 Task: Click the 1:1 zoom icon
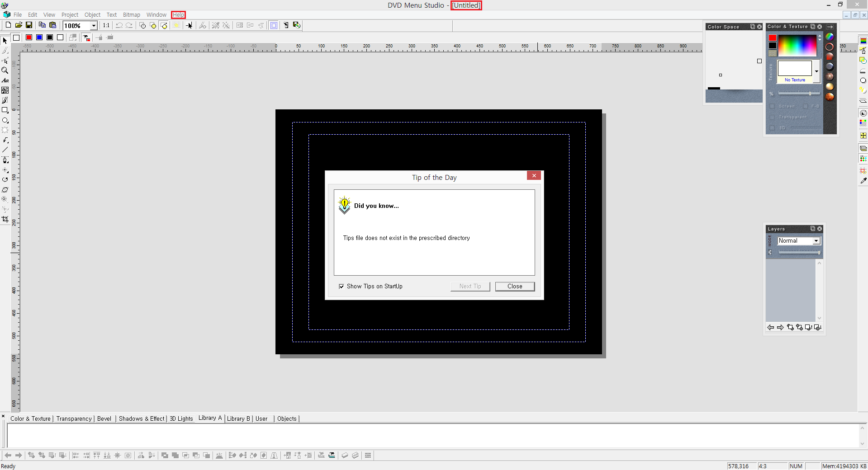pos(106,25)
